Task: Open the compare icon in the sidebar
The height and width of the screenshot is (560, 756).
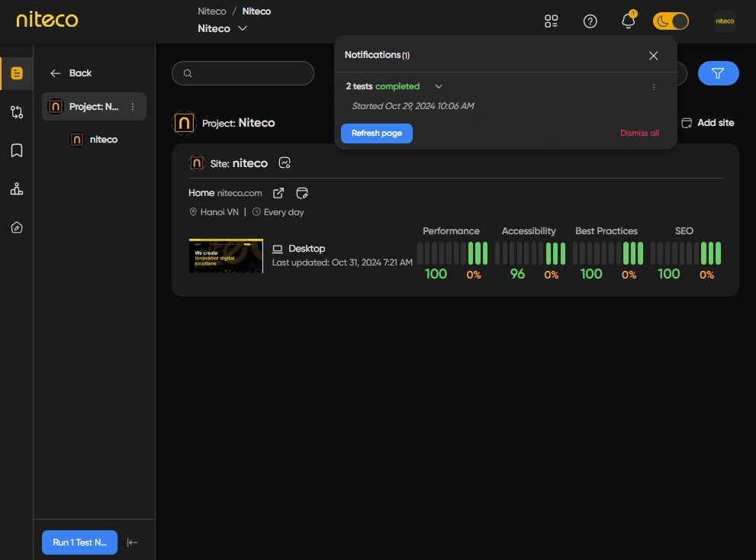Action: (17, 112)
